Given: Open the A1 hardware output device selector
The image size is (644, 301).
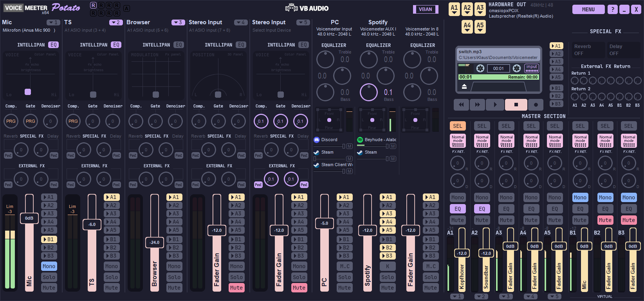Looking at the screenshot, I should tap(454, 9).
